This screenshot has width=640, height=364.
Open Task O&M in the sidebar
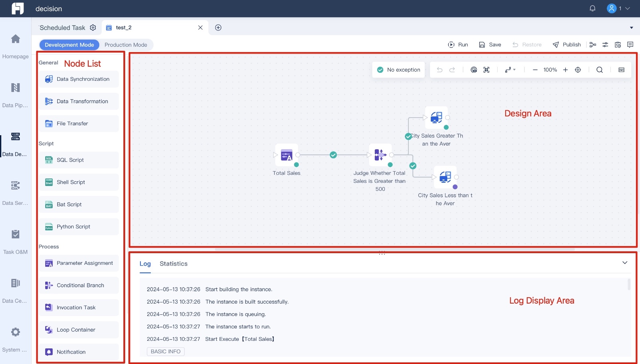[15, 234]
